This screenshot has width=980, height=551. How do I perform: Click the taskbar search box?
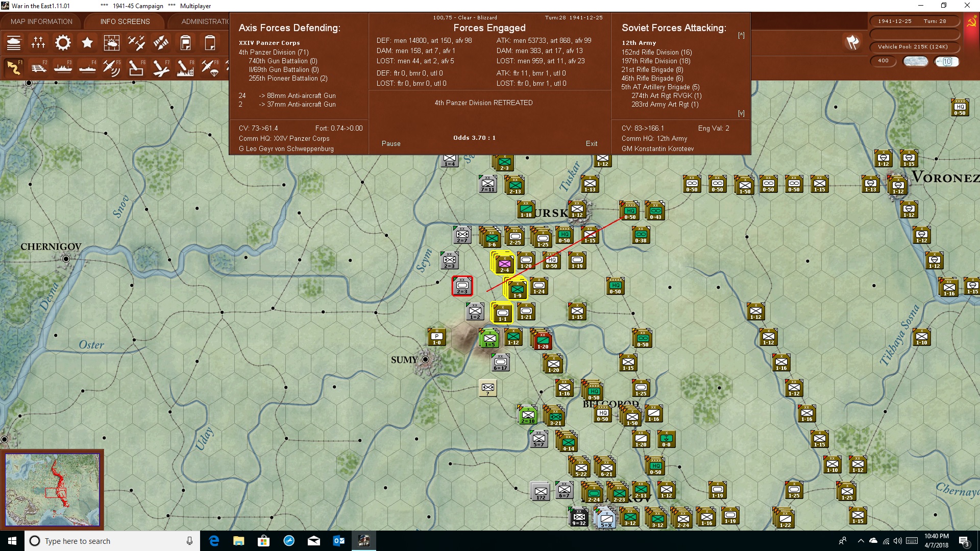112,541
